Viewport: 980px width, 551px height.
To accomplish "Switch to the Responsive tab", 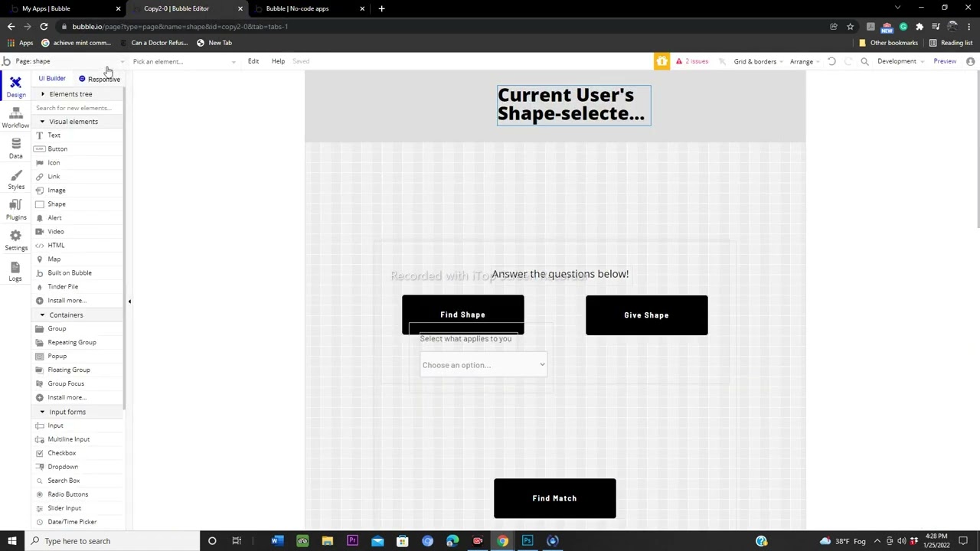I will 100,79.
